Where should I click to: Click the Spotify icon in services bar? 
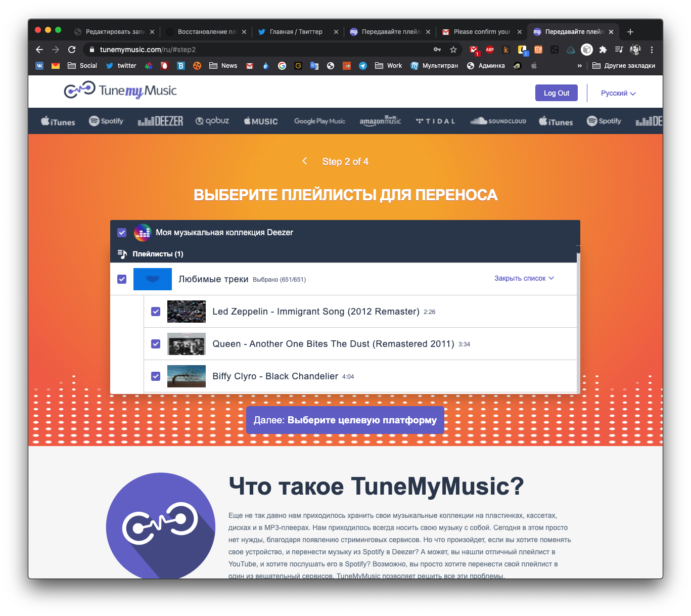106,121
